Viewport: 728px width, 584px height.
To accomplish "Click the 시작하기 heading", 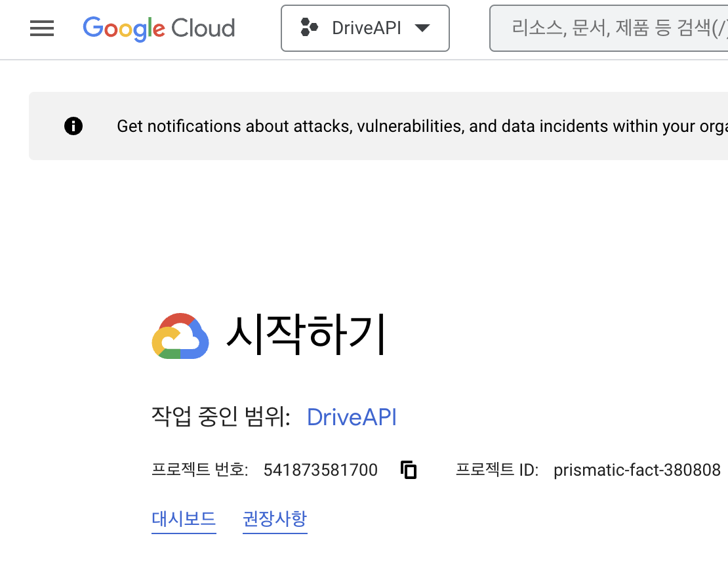I will 306,334.
